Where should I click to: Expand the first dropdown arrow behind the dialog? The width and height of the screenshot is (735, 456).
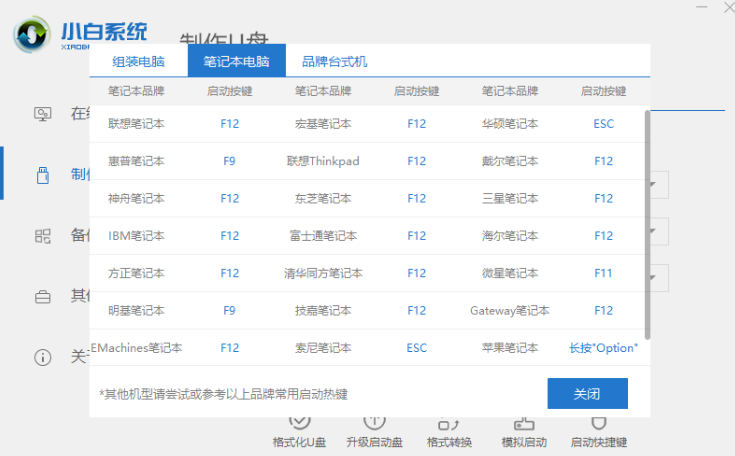tap(652, 184)
